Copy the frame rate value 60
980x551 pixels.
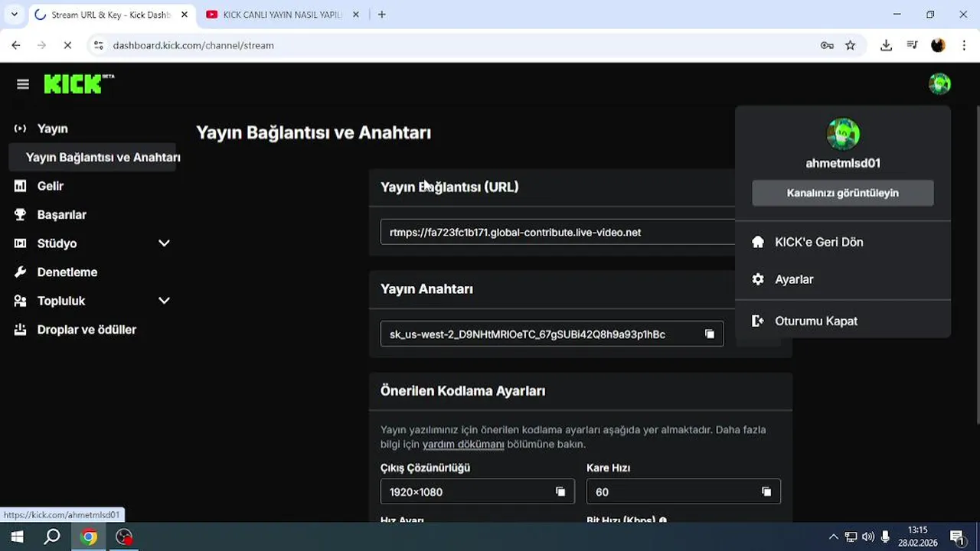(766, 492)
